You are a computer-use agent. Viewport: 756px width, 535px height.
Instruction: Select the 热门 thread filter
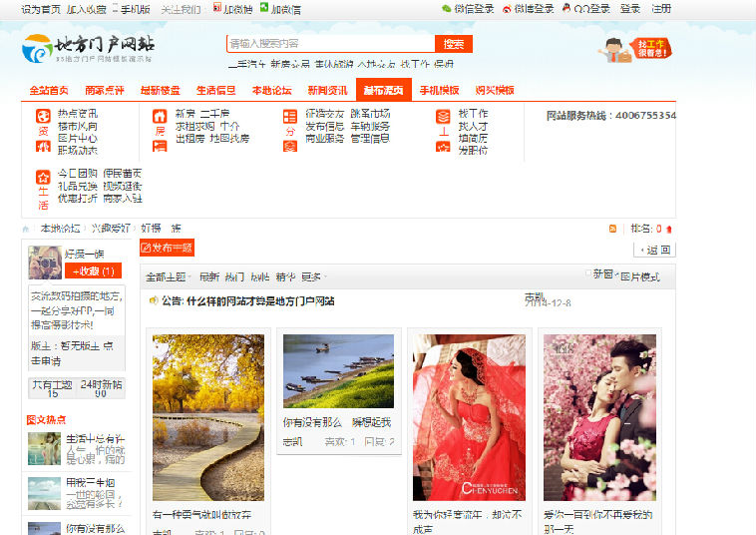234,276
